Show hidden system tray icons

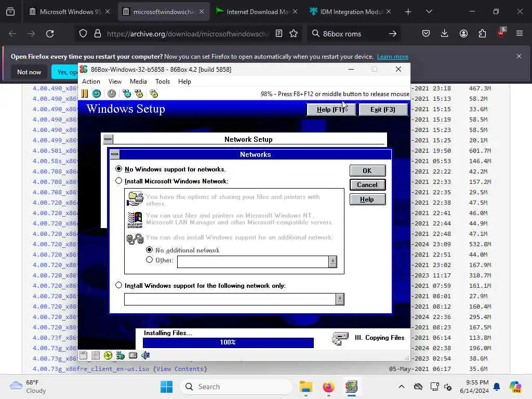pyautogui.click(x=402, y=387)
